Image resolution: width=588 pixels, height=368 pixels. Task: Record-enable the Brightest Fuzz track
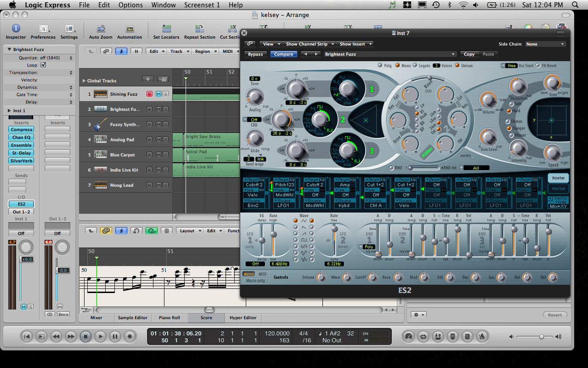pyautogui.click(x=149, y=109)
